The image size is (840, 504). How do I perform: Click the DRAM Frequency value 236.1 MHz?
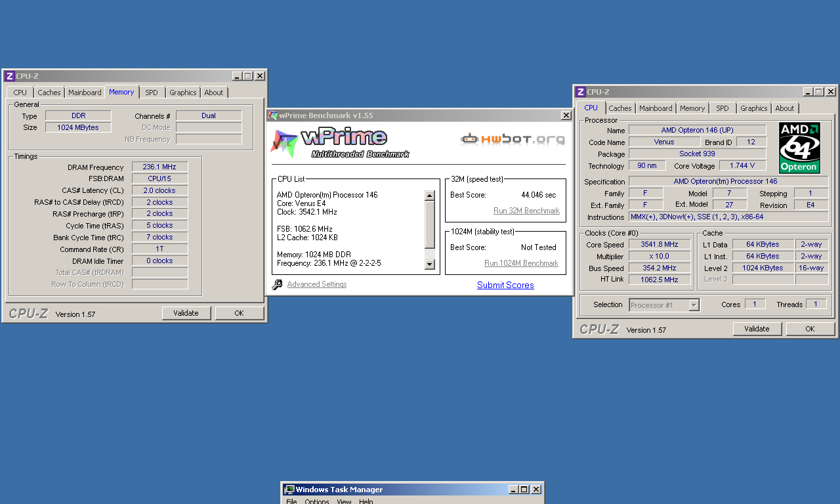[159, 167]
